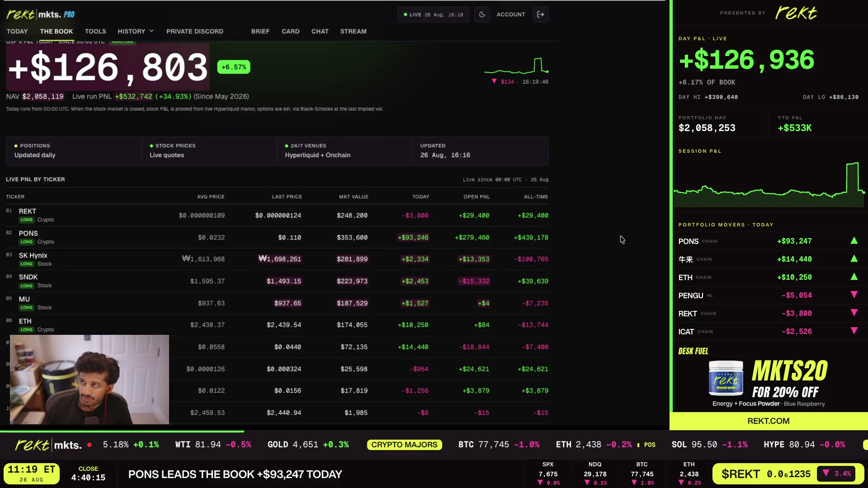Click the rekt energy powder tub image
Screen dimensions: 868x488
(x=726, y=378)
